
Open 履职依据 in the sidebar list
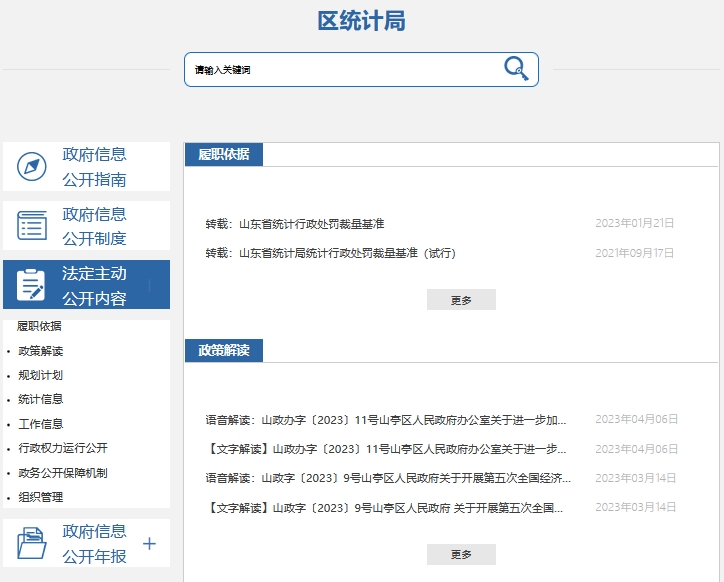coord(39,326)
